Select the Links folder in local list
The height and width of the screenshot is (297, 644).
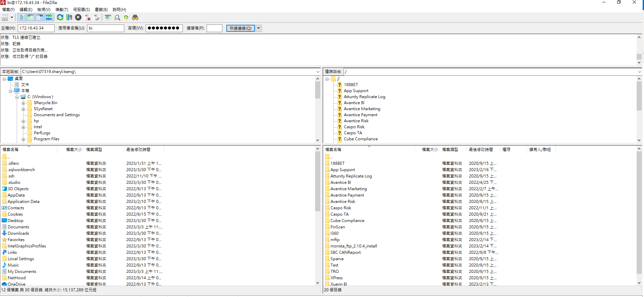[12, 252]
